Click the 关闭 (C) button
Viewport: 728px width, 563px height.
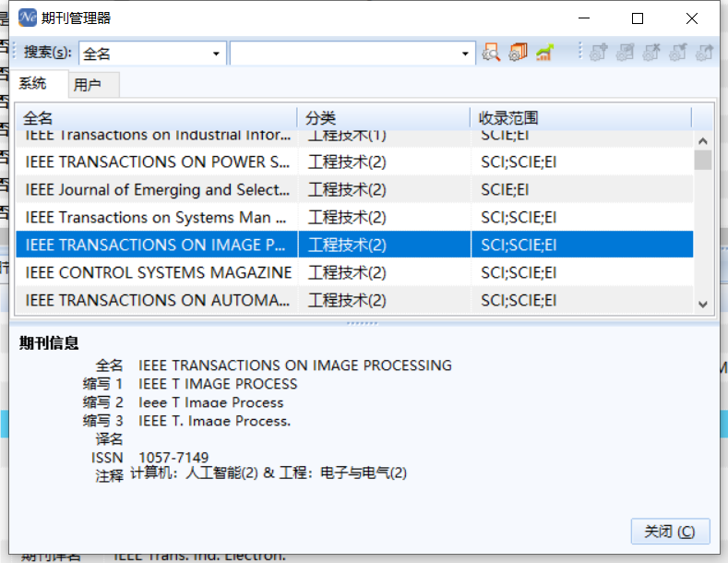pos(670,531)
